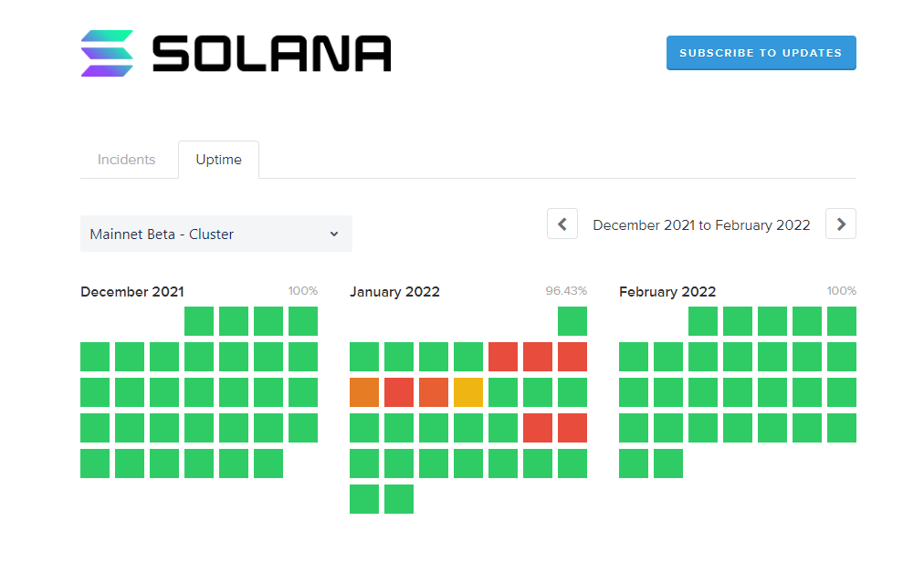Select the first December 2021 square, December 1
Image resolution: width=924 pixels, height=573 pixels.
(199, 321)
